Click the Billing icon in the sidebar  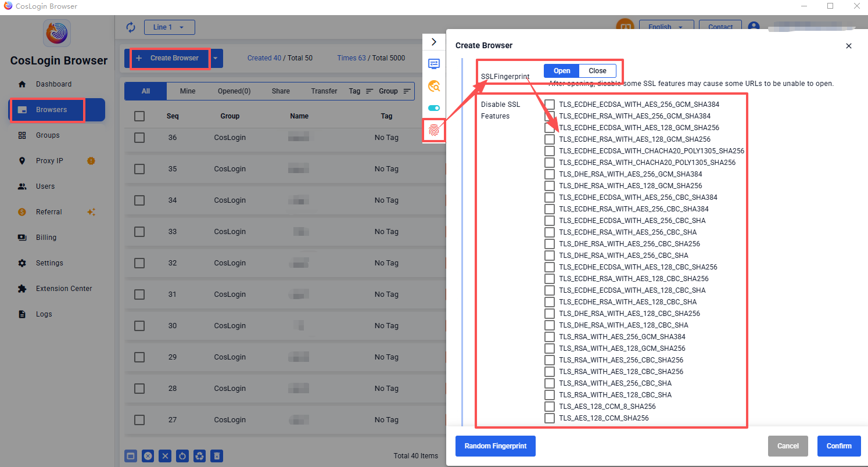click(x=22, y=238)
